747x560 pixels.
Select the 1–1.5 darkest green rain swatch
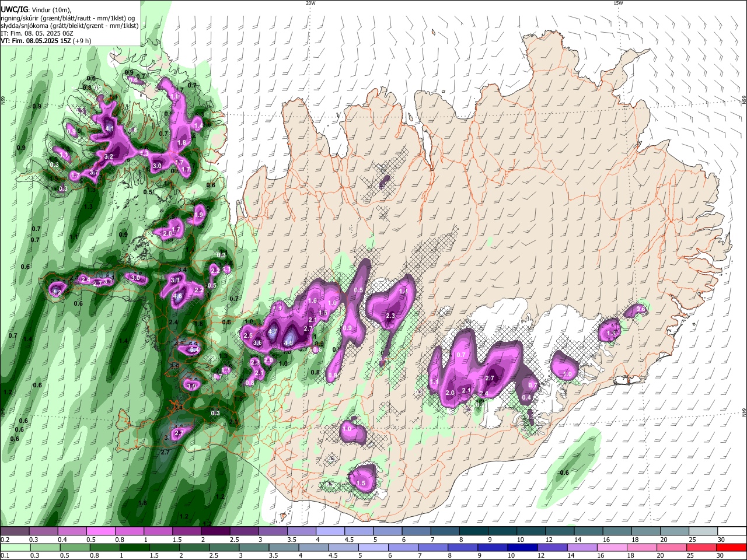pyautogui.click(x=134, y=547)
